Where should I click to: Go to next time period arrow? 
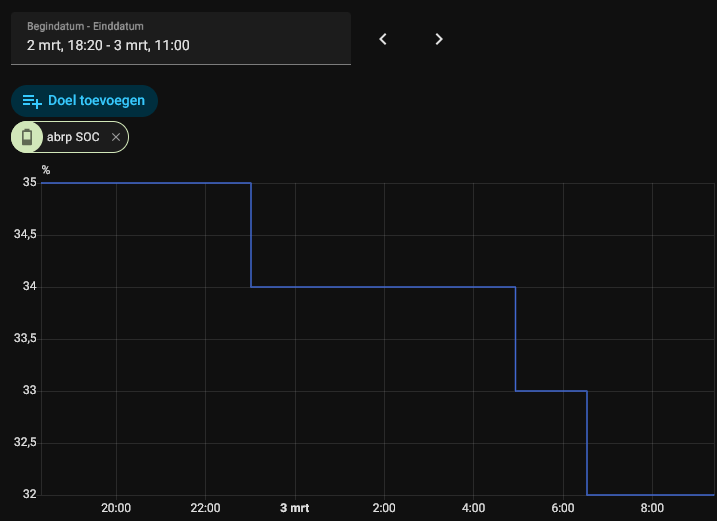tap(439, 39)
